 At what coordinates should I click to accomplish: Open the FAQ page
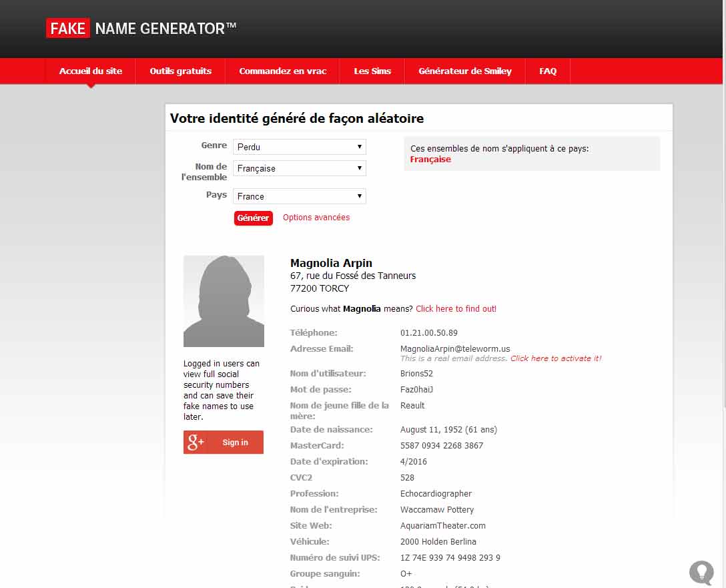tap(547, 71)
